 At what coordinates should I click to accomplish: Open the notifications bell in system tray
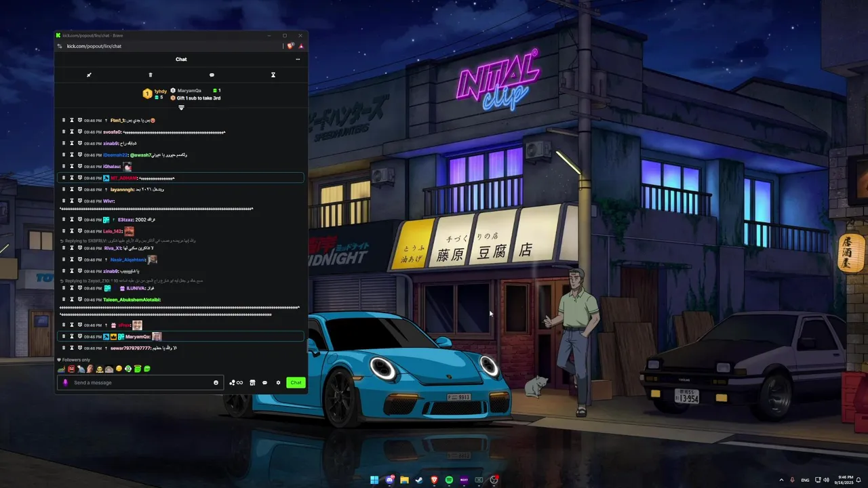(859, 480)
